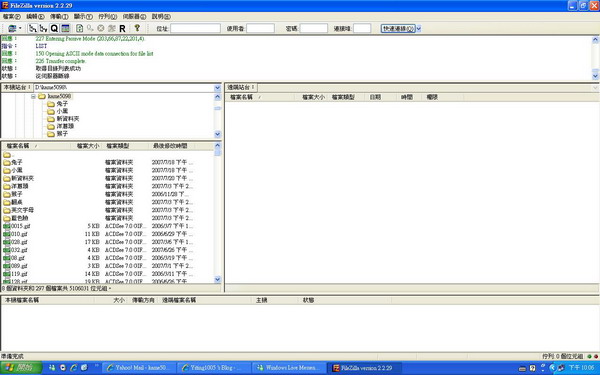This screenshot has width=600, height=375.
Task: Select 新資料夾 folder icon in local file list
Action: (x=7, y=178)
